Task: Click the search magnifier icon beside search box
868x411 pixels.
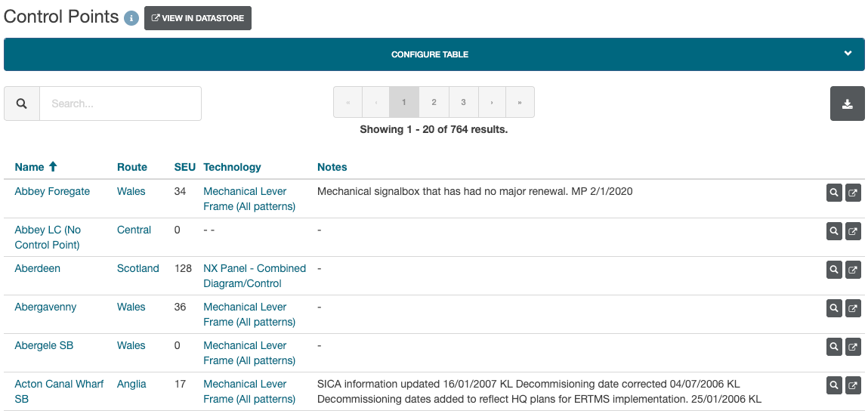Action: click(22, 104)
